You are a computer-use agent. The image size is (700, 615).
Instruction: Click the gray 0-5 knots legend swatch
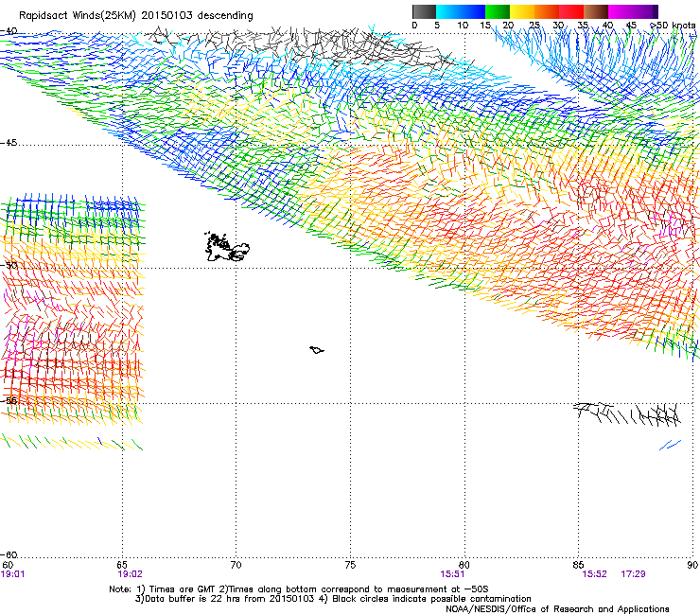coord(424,11)
